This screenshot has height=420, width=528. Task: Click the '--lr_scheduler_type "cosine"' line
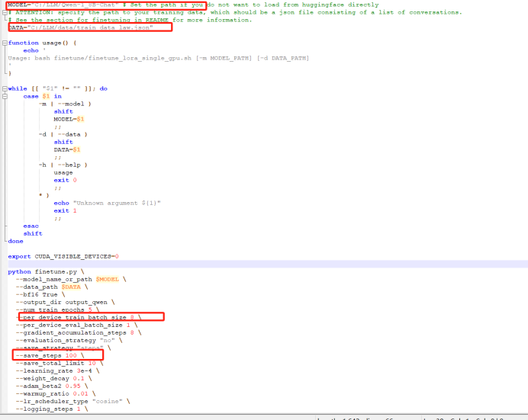click(x=72, y=402)
